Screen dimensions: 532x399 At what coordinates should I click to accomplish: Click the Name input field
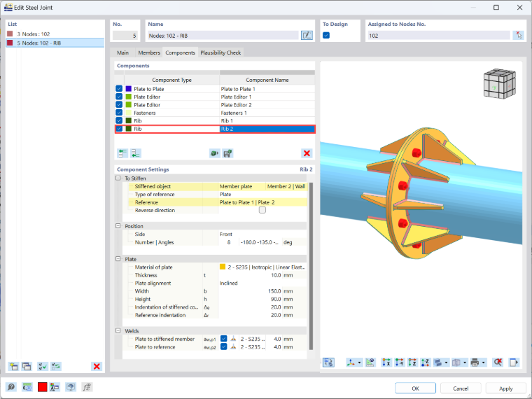click(x=223, y=35)
